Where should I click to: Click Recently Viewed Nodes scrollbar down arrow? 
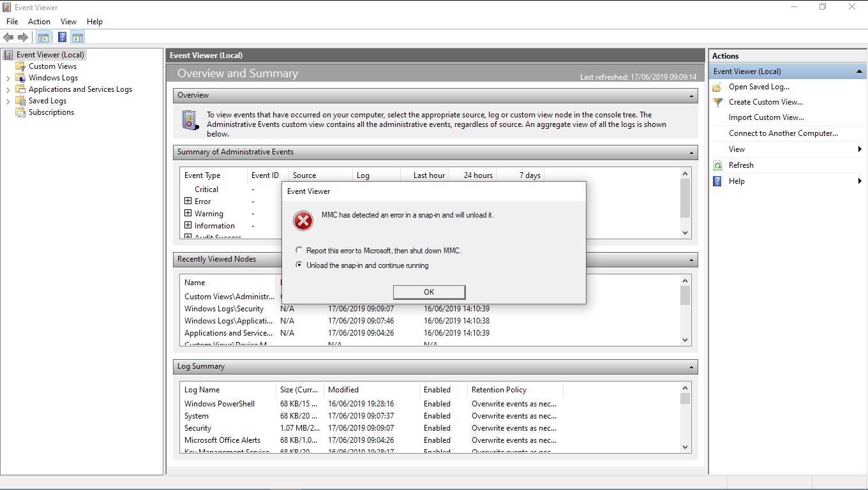coord(685,340)
